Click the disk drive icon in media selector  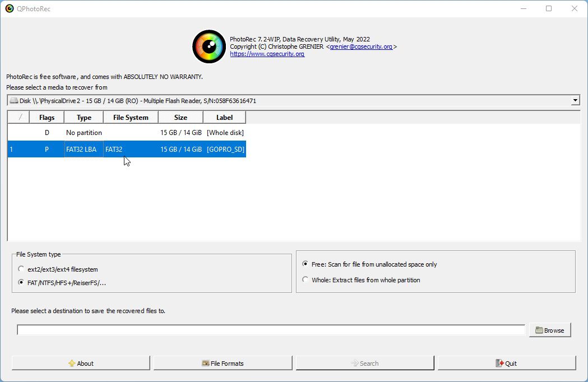pos(14,100)
